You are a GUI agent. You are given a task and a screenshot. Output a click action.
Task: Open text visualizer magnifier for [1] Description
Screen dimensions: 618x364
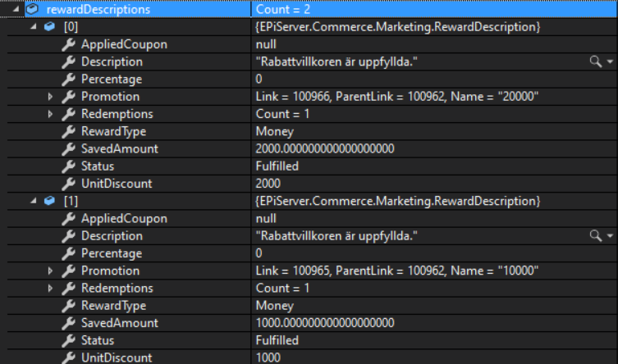pyautogui.click(x=596, y=236)
